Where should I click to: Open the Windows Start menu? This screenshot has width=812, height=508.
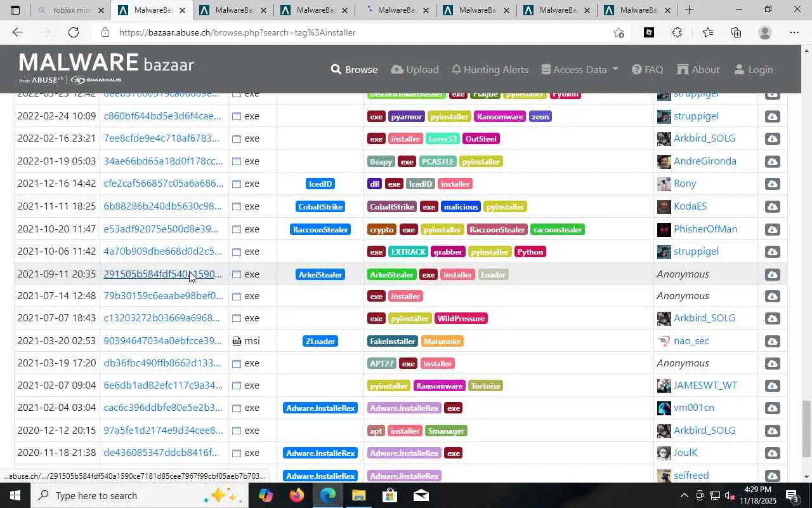pyautogui.click(x=15, y=495)
